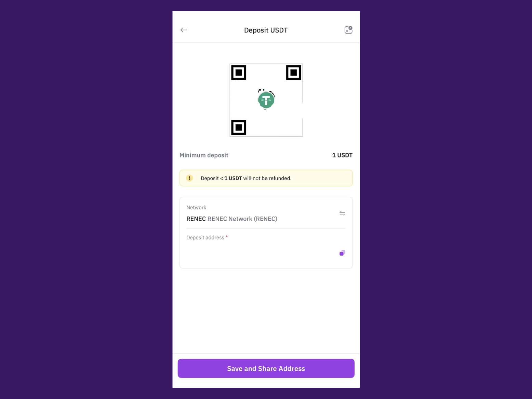This screenshot has height=399, width=532.
Task: Click the green Tether logo in the QR code
Action: click(x=266, y=100)
